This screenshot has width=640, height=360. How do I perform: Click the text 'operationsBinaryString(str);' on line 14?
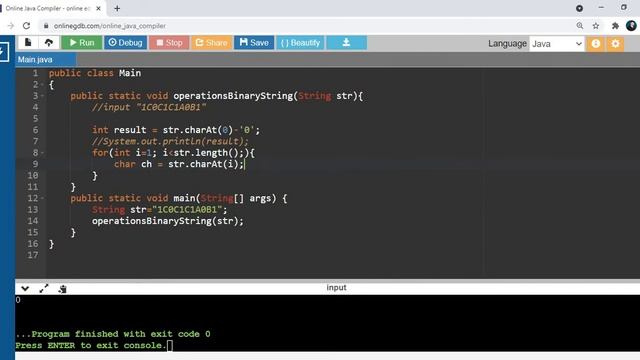coord(167,221)
